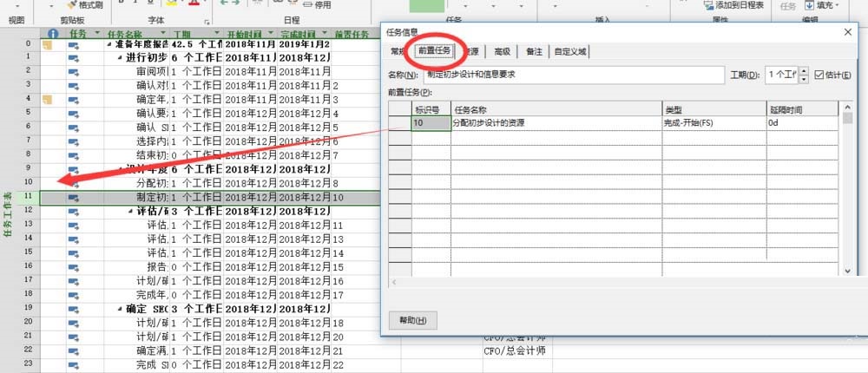This screenshot has height=373, width=868.
Task: Click the task mode icon in row 3
Action: (74, 86)
